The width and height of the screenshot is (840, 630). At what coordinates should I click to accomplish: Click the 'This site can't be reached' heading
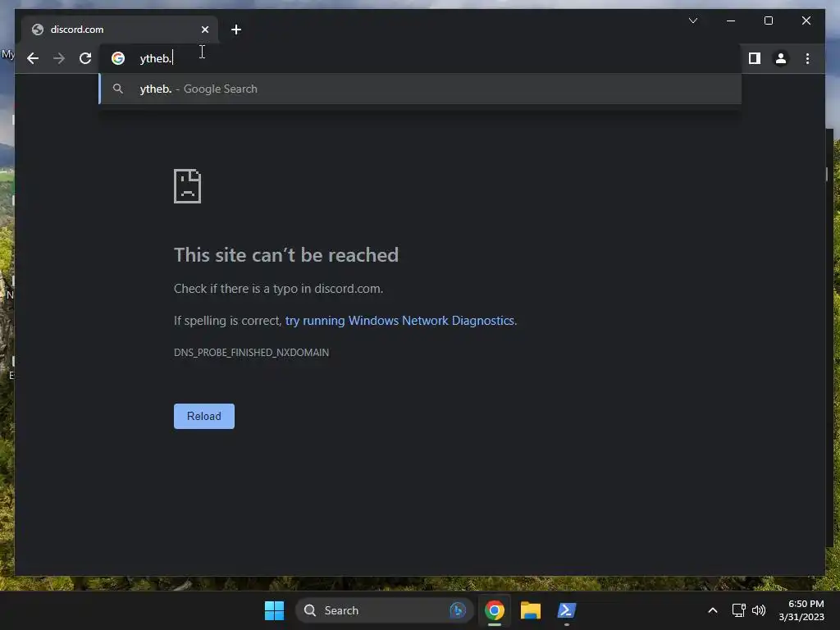pos(286,255)
